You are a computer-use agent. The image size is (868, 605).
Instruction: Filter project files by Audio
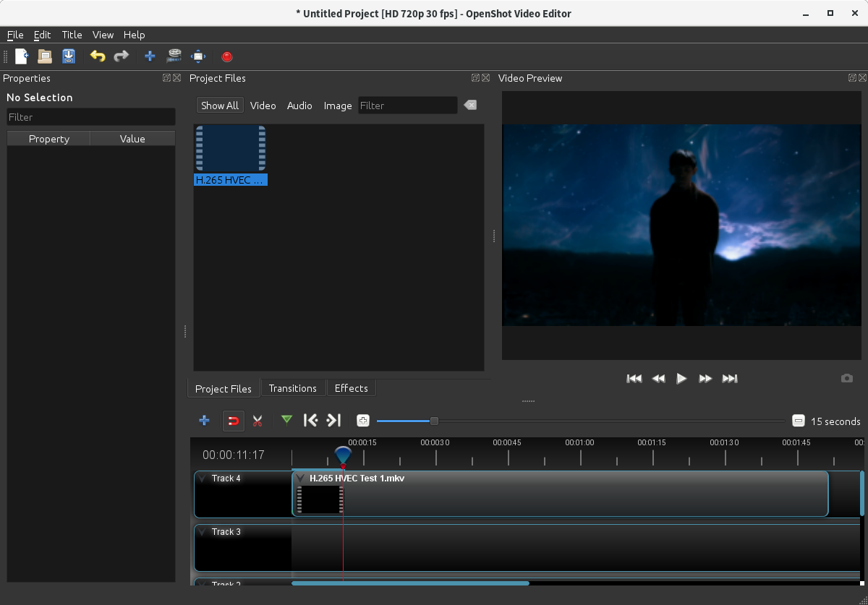(299, 106)
